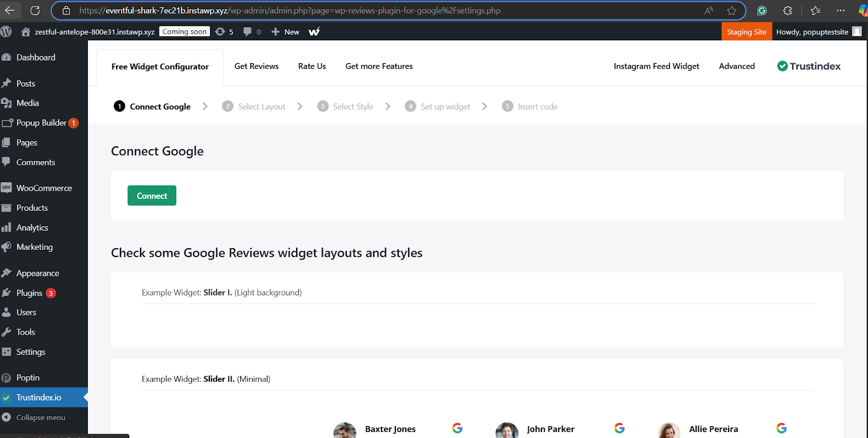Screen dimensions: 868x438
Task: Click Google icon beside Allie Pereira
Action: pos(782,428)
